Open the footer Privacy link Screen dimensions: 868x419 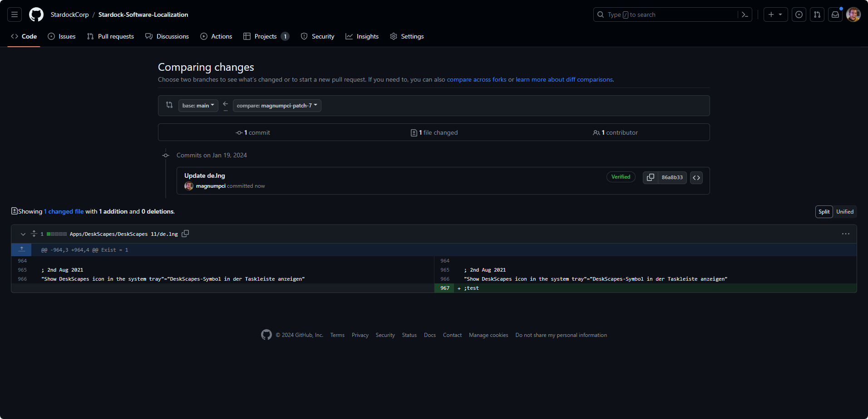[360, 335]
